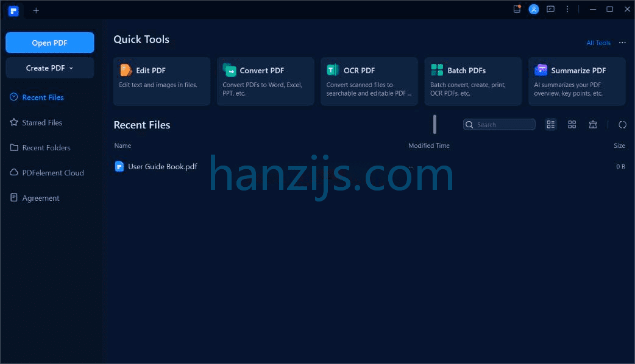The height and width of the screenshot is (364, 635).
Task: Sort files by Size column header
Action: point(619,145)
